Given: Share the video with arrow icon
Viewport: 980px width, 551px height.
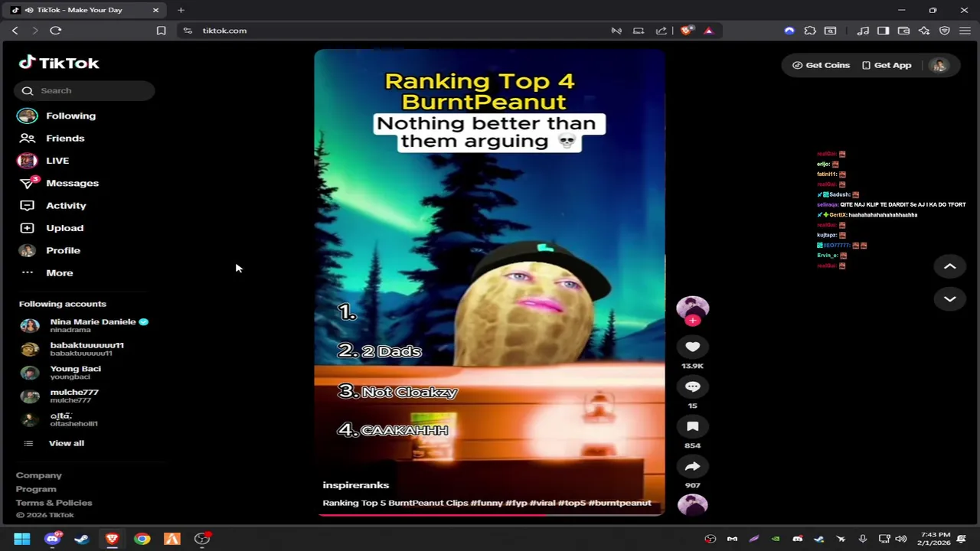Looking at the screenshot, I should coord(692,466).
